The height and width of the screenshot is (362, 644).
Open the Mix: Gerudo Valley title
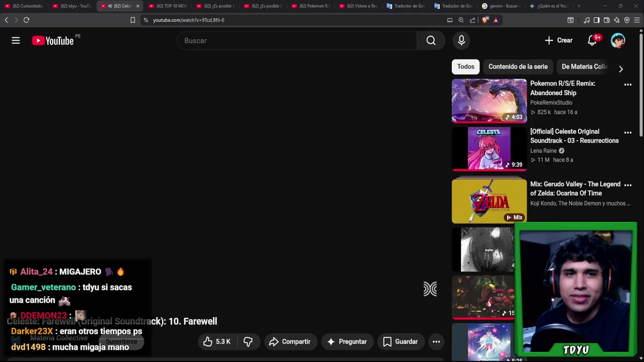click(x=575, y=189)
